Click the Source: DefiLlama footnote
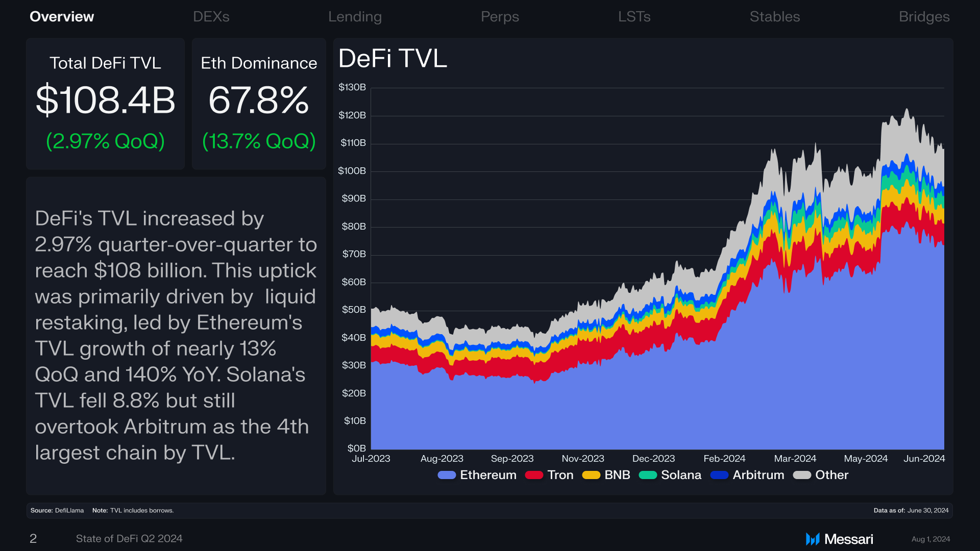This screenshot has width=980, height=551. tap(57, 511)
